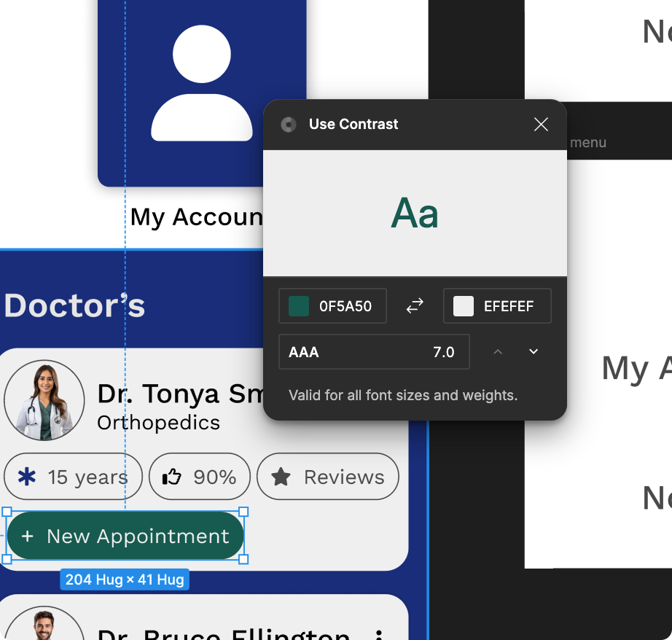This screenshot has width=672, height=640.
Task: Select the My Account label
Action: point(196,217)
